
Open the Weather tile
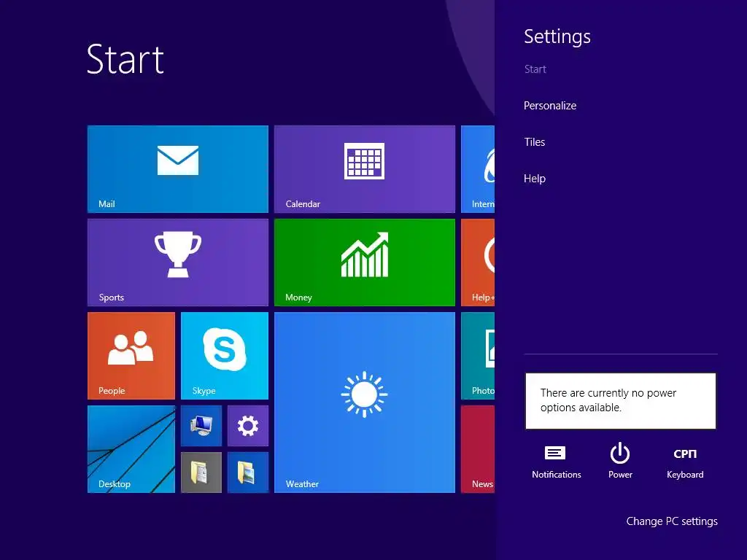pyautogui.click(x=365, y=402)
